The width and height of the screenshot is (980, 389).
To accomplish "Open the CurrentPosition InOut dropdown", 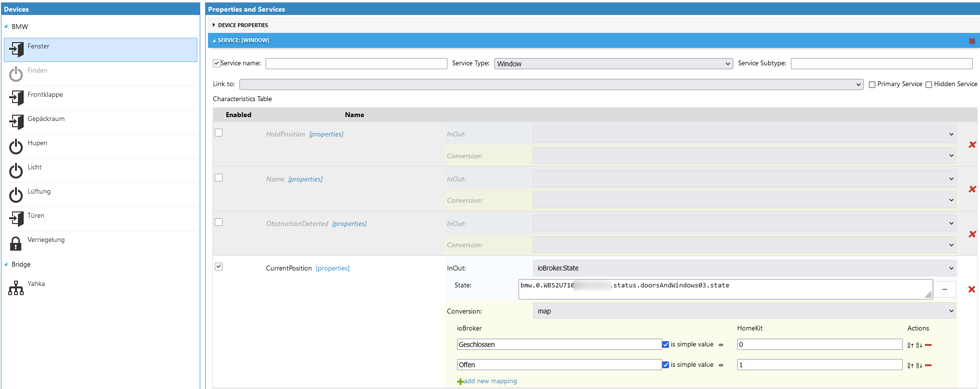I will point(744,268).
